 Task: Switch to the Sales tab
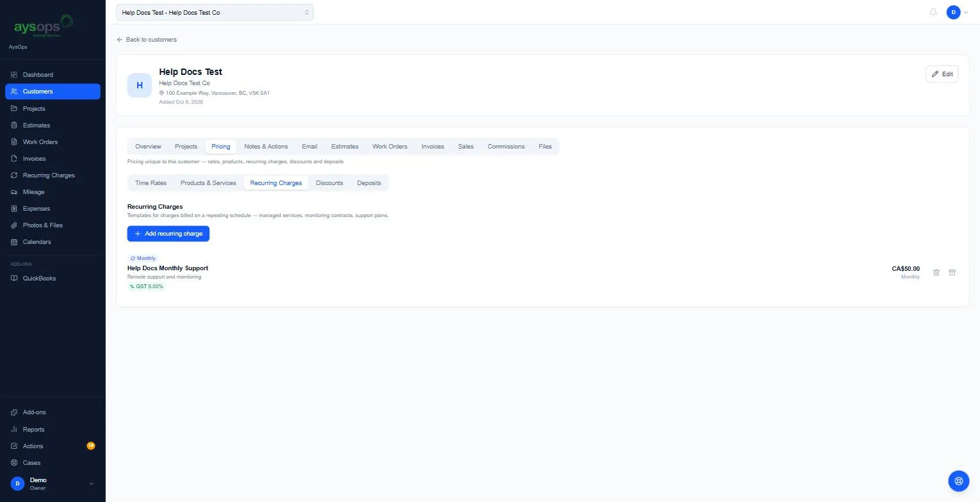(466, 146)
